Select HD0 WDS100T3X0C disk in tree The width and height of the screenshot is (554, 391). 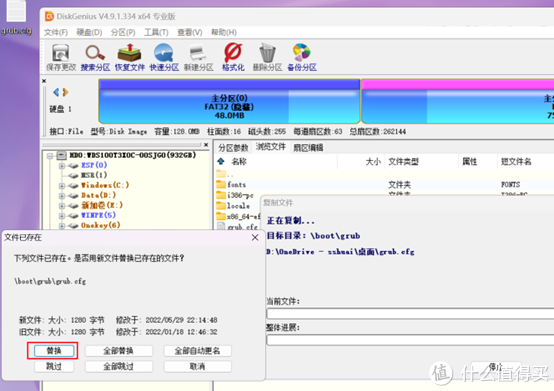coord(132,155)
